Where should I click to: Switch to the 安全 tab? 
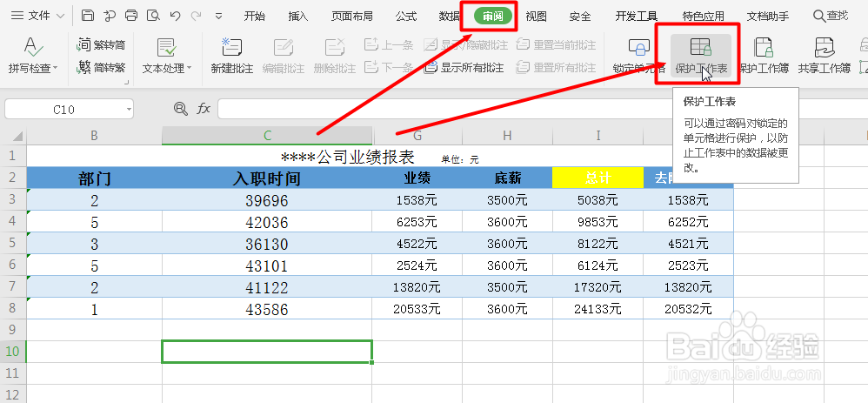[579, 17]
